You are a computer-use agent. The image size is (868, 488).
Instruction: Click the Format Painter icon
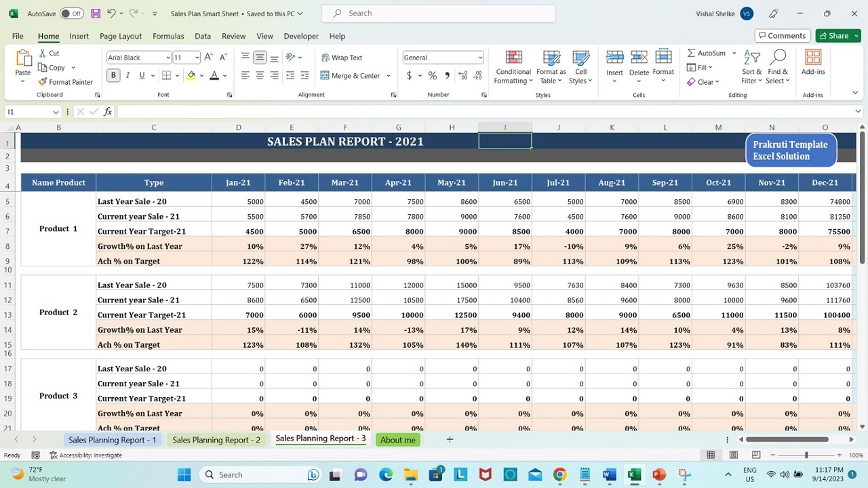(x=43, y=82)
